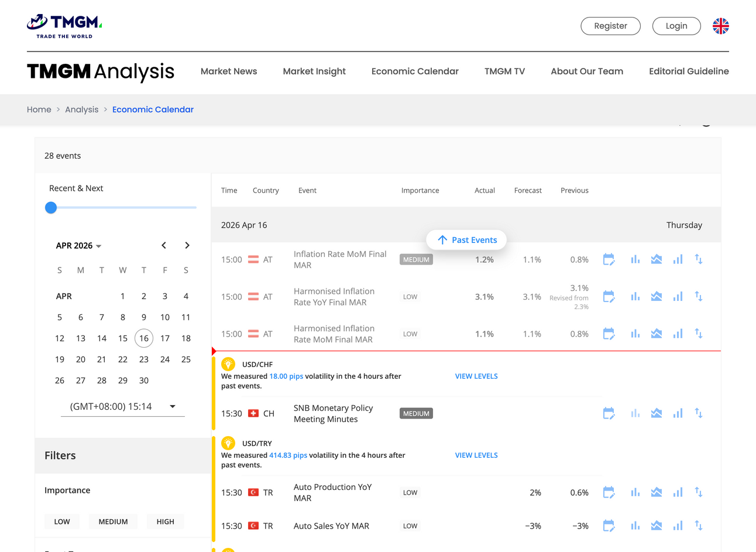Open the Market News menu item
Viewport: 756px width, 552px height.
[x=229, y=71]
